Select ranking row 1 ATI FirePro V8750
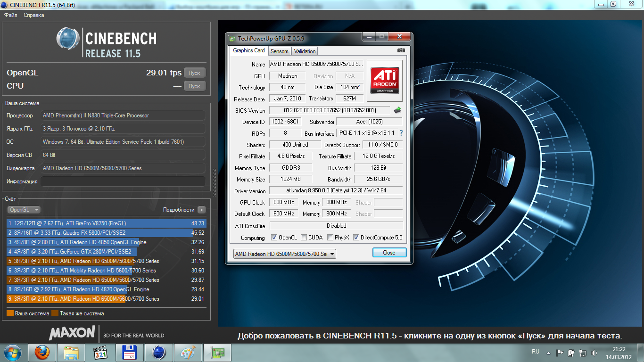Screen dimensions: 644x362 tap(107, 223)
